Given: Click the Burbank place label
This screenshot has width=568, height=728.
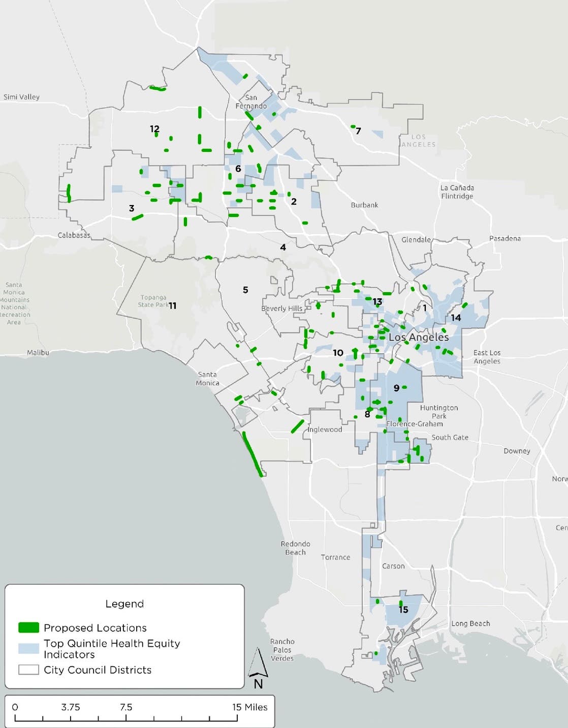Looking at the screenshot, I should tap(364, 205).
